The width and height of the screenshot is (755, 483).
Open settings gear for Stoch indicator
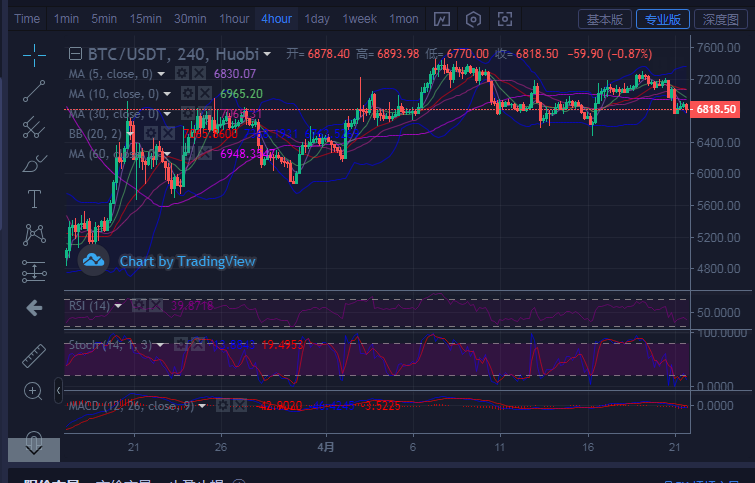coord(181,344)
